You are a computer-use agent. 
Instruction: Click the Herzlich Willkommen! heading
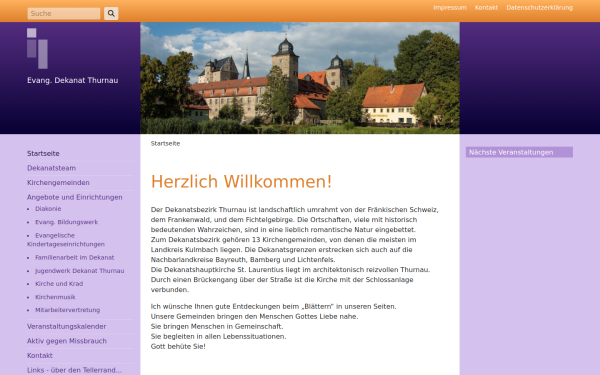click(x=241, y=181)
